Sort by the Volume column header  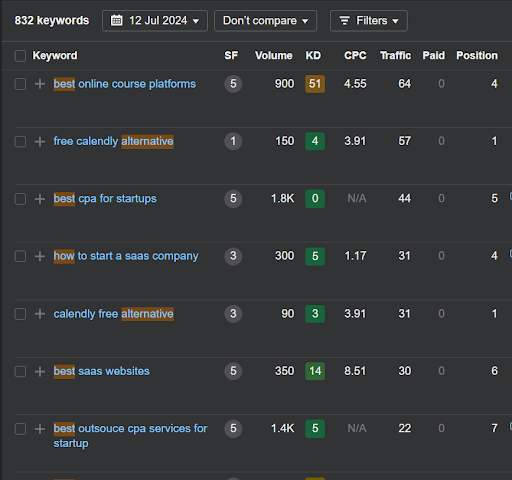point(274,55)
